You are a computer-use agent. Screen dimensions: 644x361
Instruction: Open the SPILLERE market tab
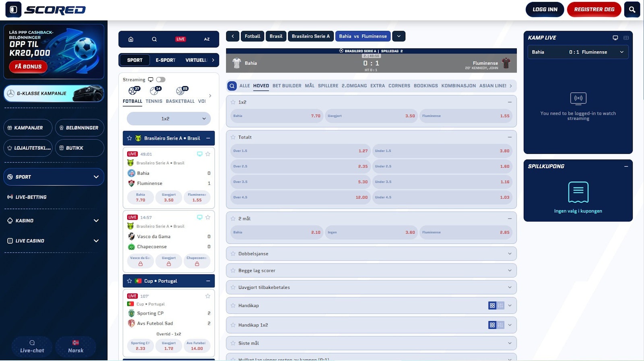pyautogui.click(x=328, y=86)
